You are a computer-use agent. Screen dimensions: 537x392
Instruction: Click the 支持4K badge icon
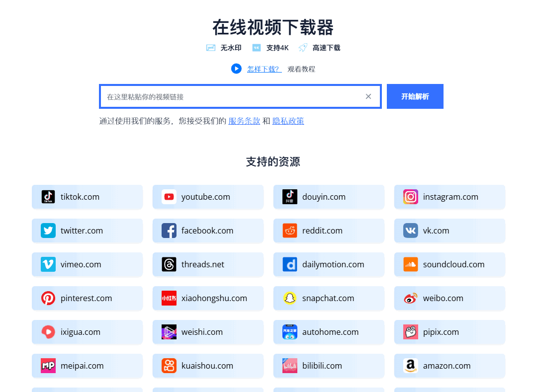[x=257, y=48]
